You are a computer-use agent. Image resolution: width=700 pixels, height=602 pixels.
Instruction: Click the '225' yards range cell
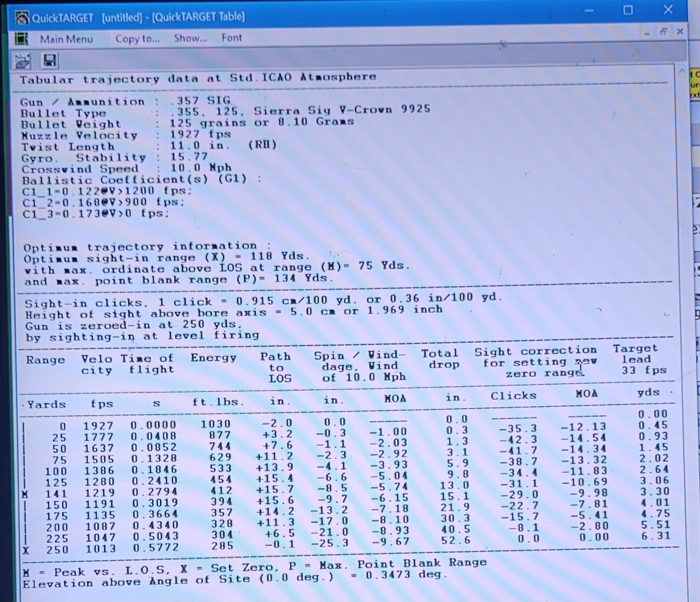[57, 538]
